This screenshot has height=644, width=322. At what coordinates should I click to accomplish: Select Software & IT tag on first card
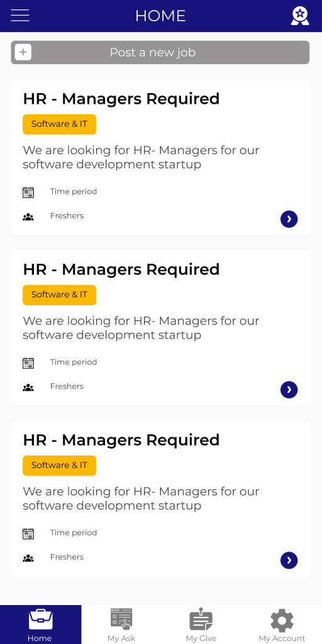[59, 124]
